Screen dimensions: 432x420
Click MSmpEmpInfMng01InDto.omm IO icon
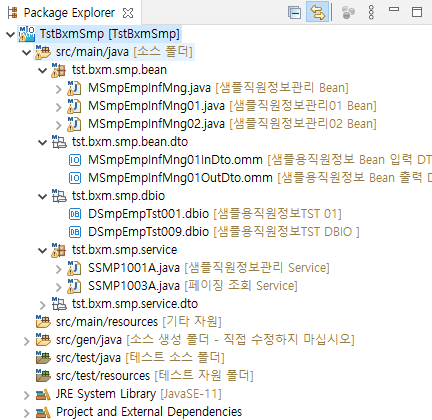[x=75, y=160]
